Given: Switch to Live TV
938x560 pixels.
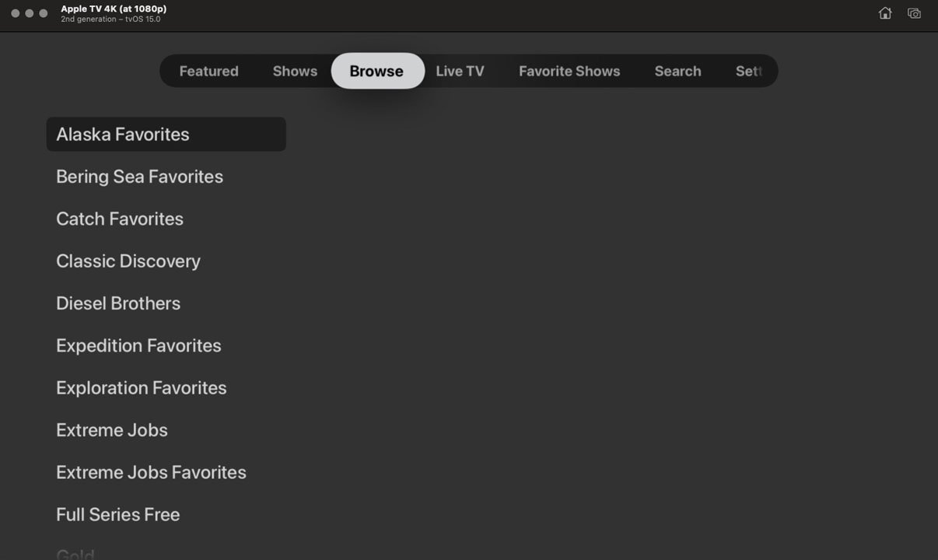Looking at the screenshot, I should 460,71.
